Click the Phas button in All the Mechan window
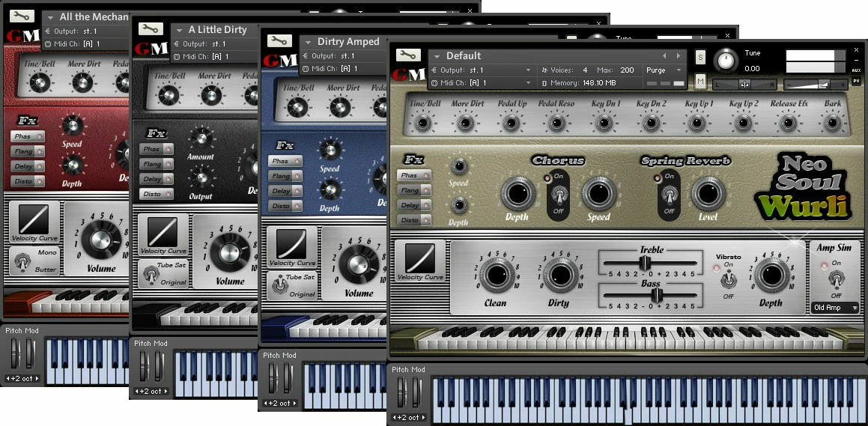Screen dimensions: 868x426 coord(28,137)
